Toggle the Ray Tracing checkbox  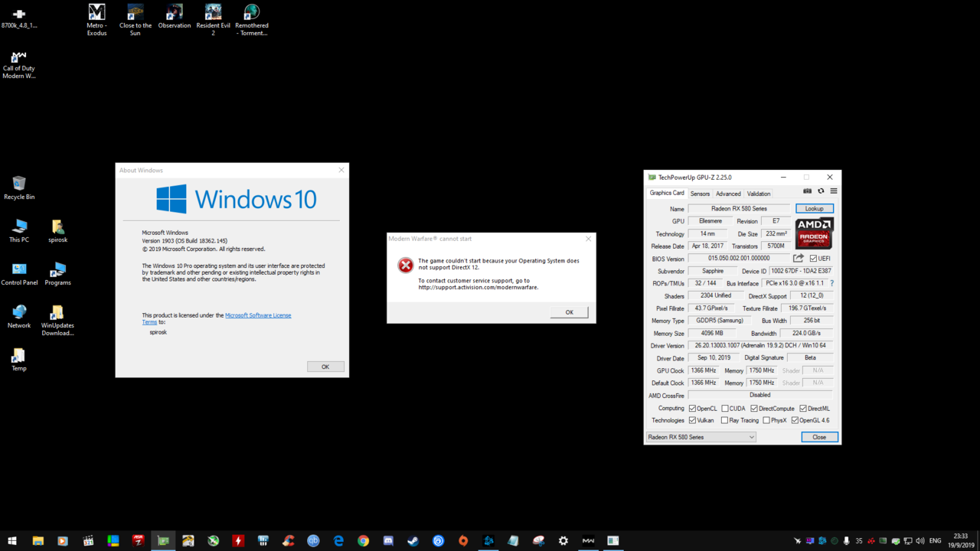pyautogui.click(x=725, y=420)
